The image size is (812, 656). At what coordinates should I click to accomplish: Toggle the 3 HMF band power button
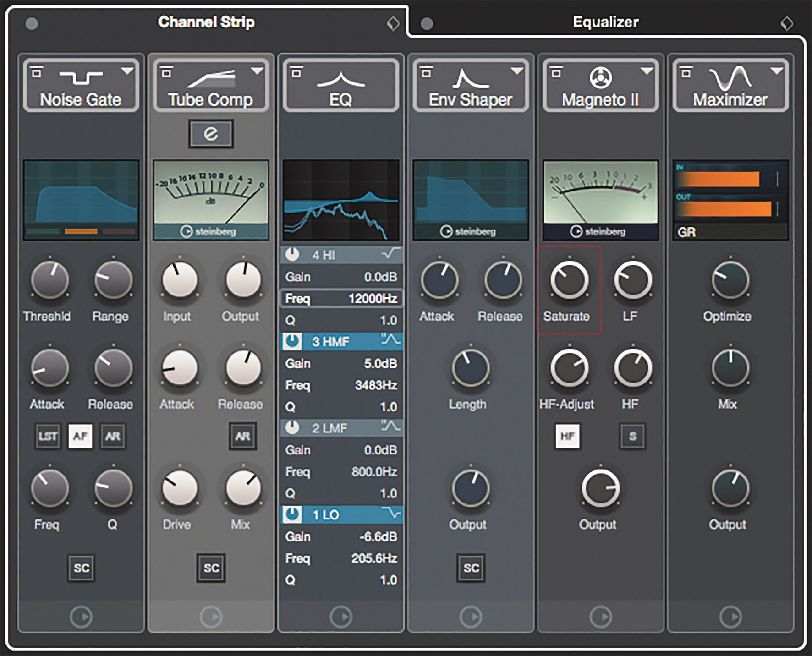pos(292,341)
